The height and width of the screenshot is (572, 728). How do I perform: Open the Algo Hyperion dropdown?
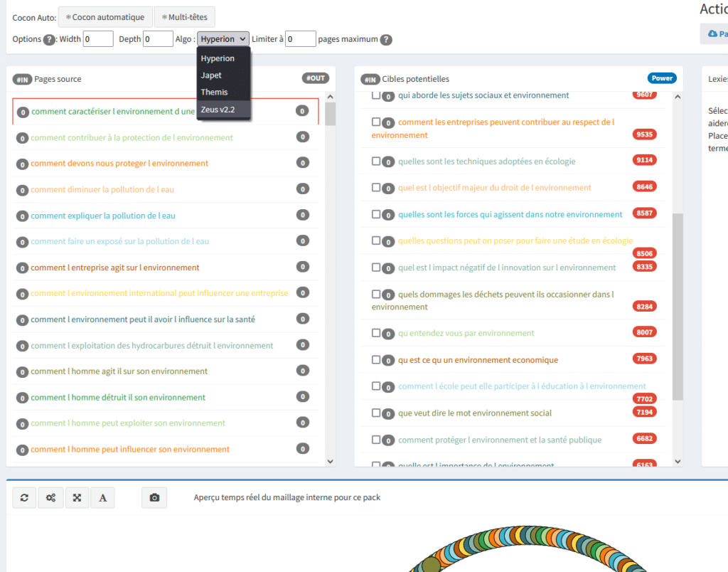[x=223, y=39]
